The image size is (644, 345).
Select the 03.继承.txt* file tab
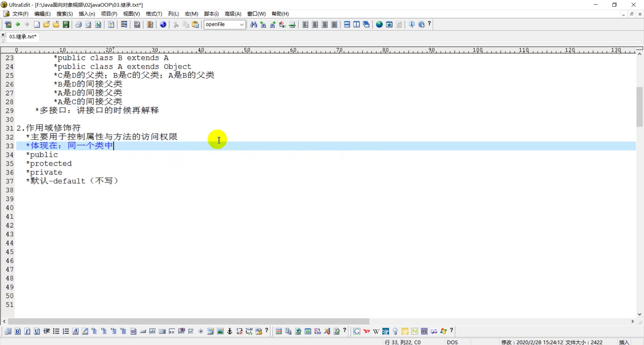point(23,37)
